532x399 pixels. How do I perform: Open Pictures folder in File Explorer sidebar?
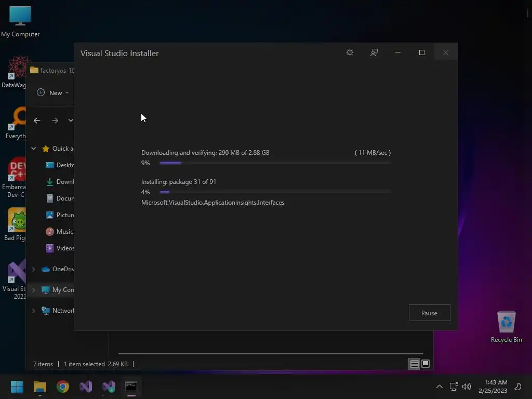(60, 215)
